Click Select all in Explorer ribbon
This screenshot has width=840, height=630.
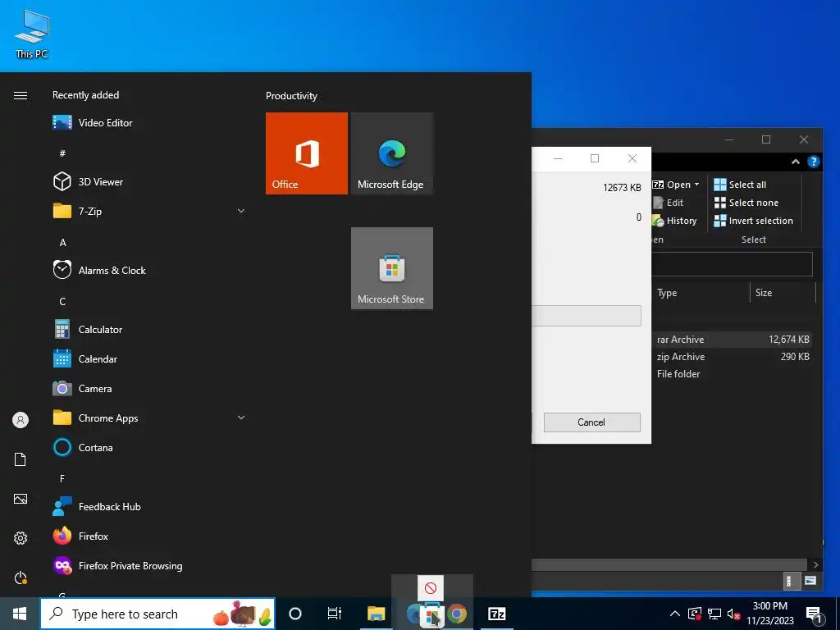[x=740, y=185]
